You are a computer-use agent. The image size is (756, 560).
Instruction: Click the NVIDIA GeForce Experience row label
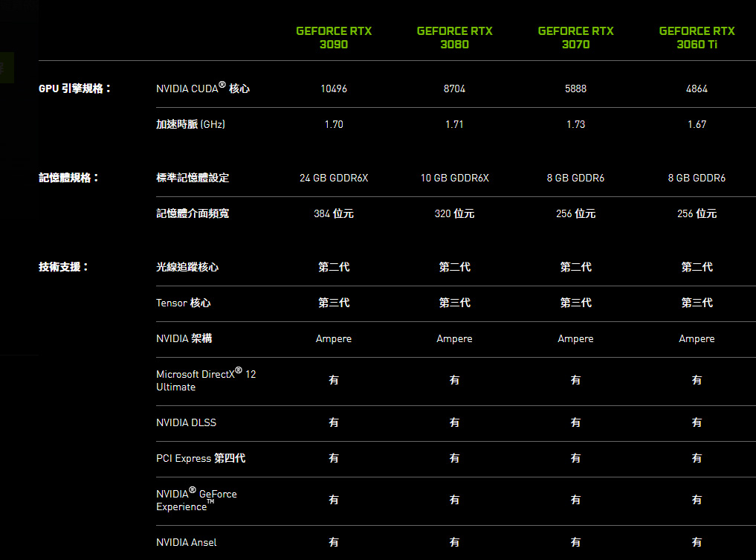pyautogui.click(x=196, y=500)
